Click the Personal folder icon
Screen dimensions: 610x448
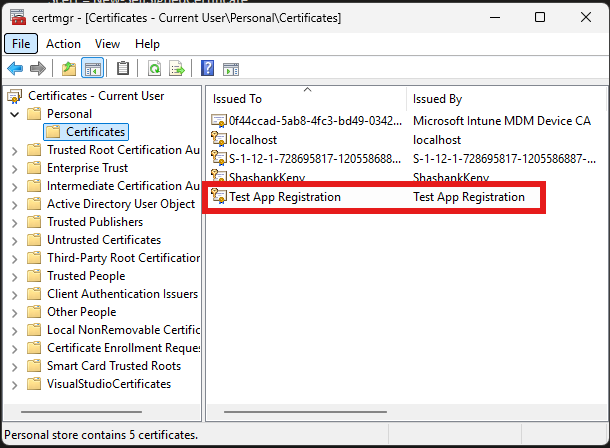pos(34,114)
